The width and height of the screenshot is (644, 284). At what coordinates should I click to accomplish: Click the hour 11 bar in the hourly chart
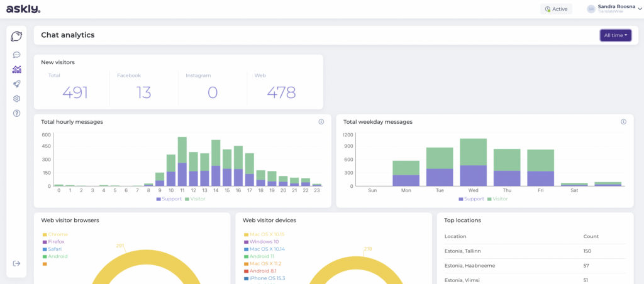pyautogui.click(x=182, y=161)
